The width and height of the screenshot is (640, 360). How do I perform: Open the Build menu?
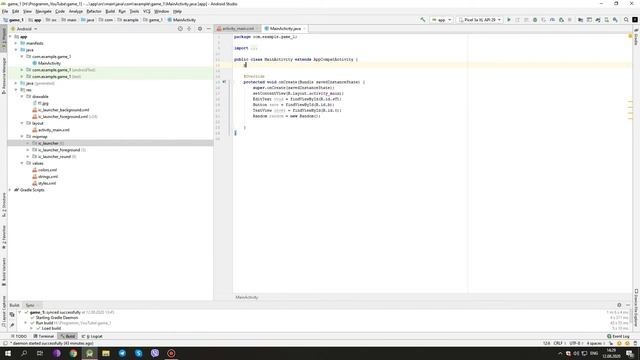(x=110, y=11)
